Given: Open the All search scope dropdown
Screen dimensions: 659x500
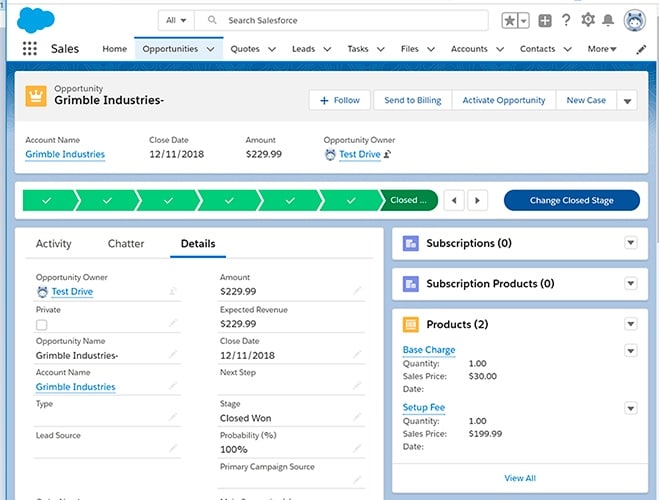Looking at the screenshot, I should pos(176,20).
